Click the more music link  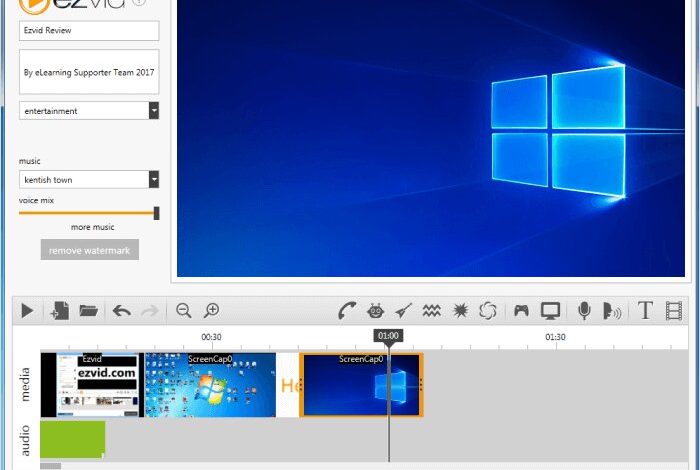coord(92,227)
